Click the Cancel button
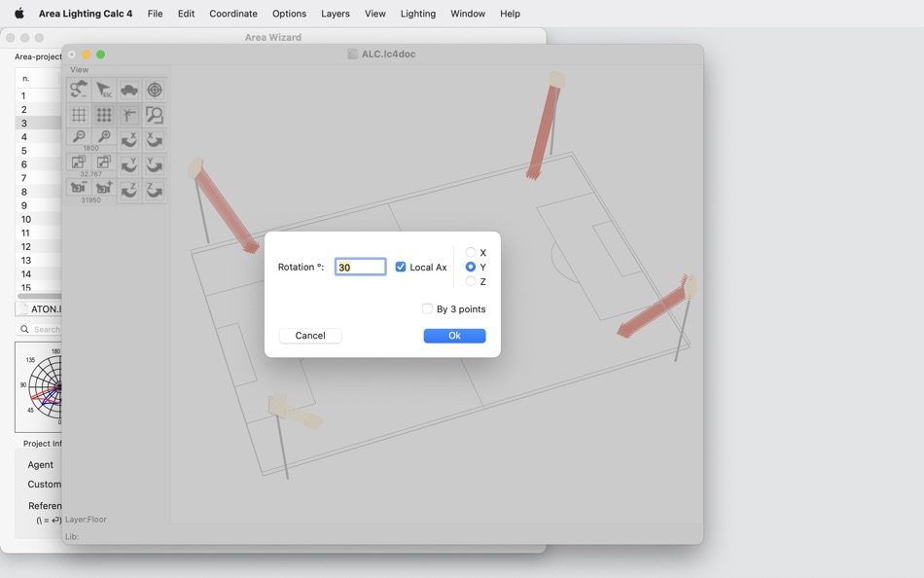The height and width of the screenshot is (578, 924). tap(310, 336)
